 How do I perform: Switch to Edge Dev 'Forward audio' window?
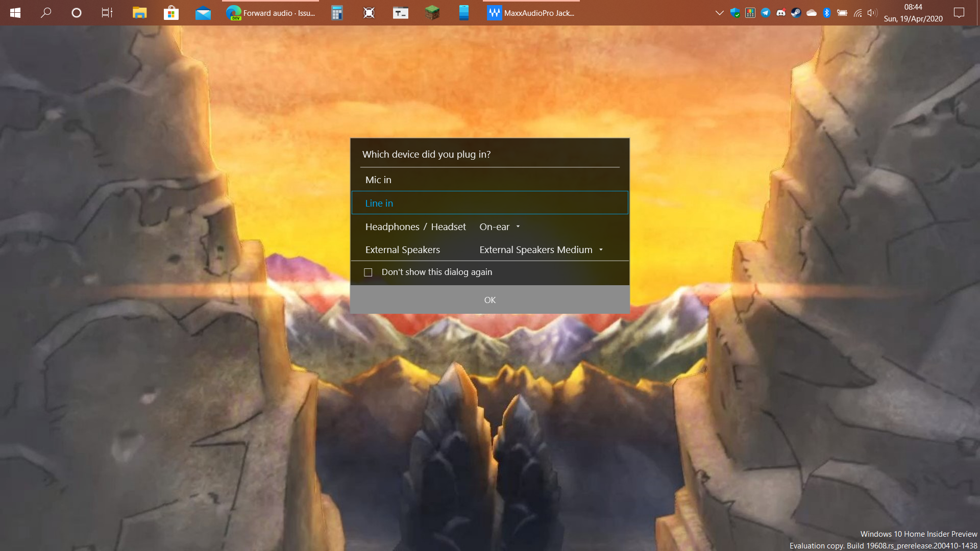tap(271, 13)
